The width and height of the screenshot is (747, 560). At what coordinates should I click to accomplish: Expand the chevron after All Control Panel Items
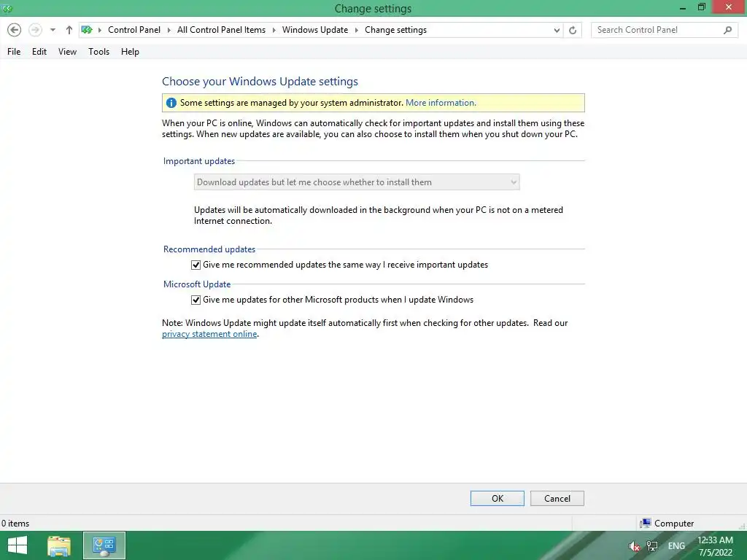[x=274, y=30]
